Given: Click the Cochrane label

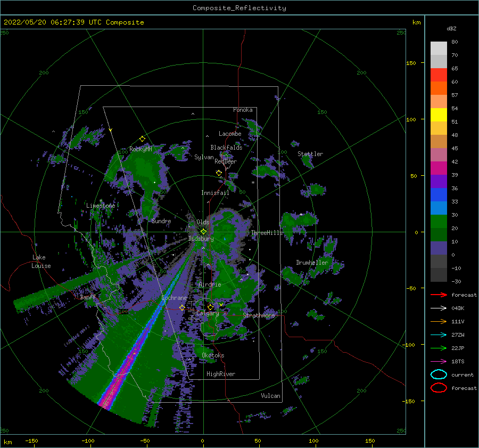Looking at the screenshot, I should click(x=174, y=298).
